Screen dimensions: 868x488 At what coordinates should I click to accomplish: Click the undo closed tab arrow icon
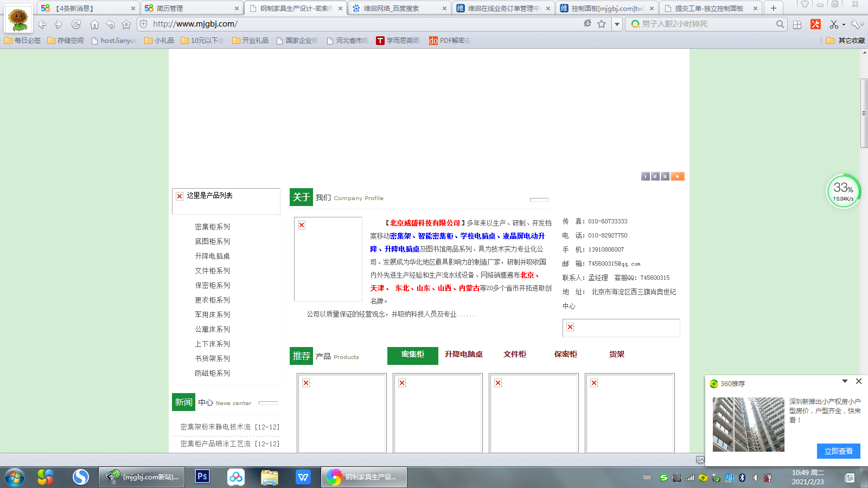[111, 24]
